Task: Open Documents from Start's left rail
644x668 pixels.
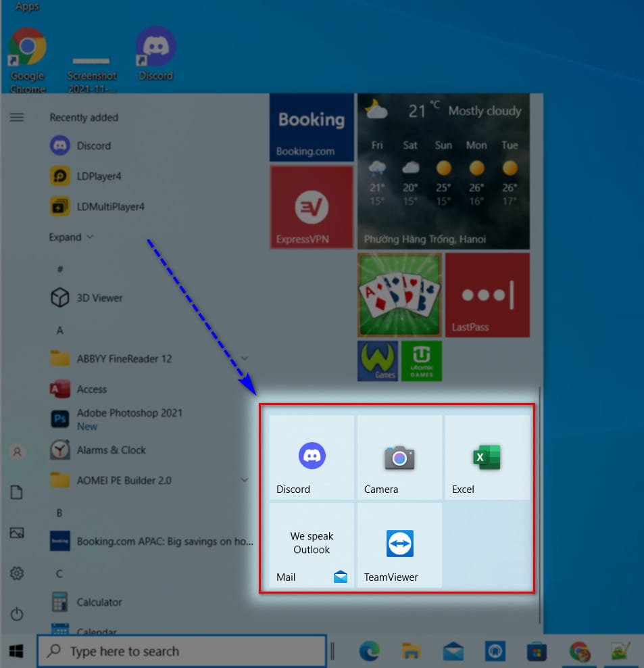Action: (x=17, y=492)
